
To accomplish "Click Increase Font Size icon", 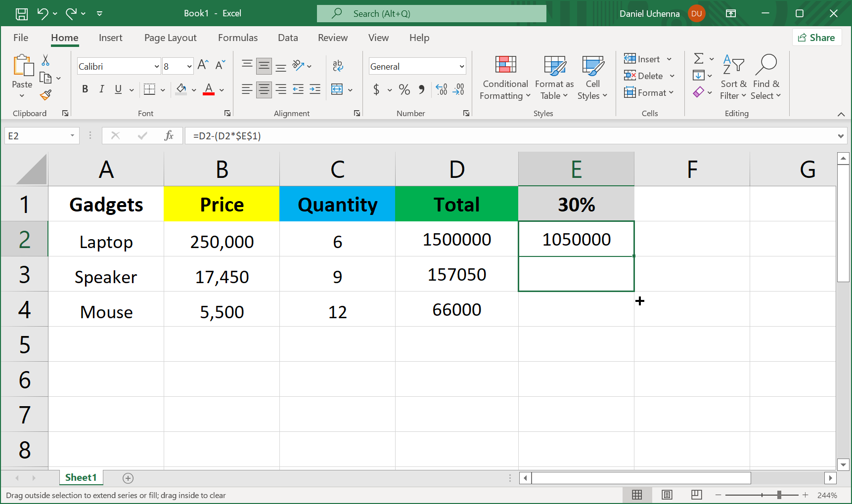I will tap(203, 65).
